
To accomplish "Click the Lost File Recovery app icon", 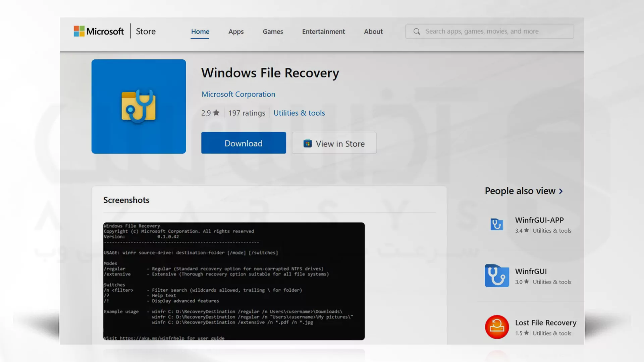I will coord(497,327).
